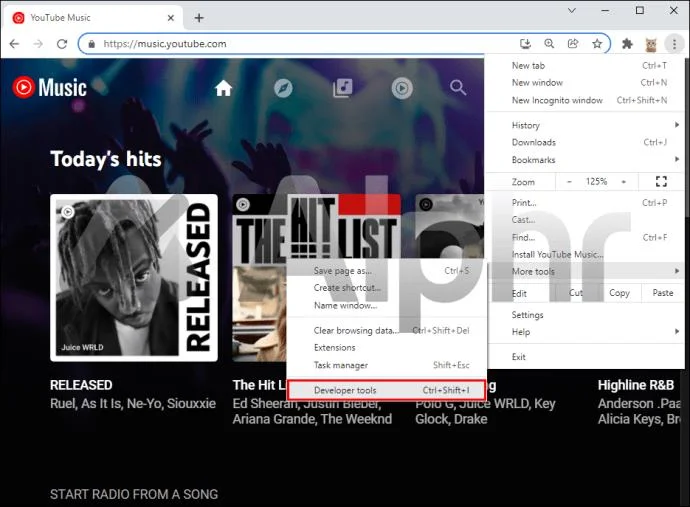Click Install YouTube Music menu item

pos(585,255)
